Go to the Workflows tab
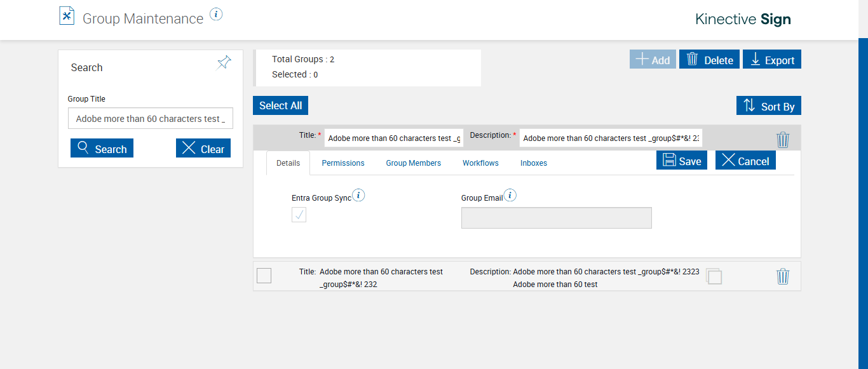The image size is (868, 369). (x=480, y=163)
